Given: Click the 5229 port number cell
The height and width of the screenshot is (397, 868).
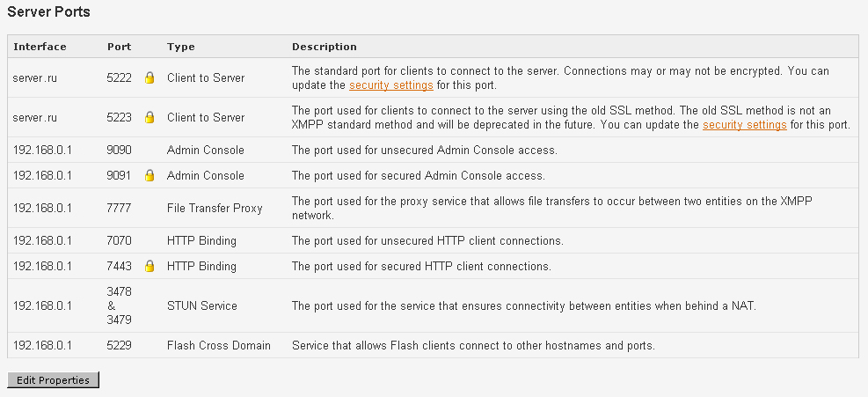Looking at the screenshot, I should (119, 346).
